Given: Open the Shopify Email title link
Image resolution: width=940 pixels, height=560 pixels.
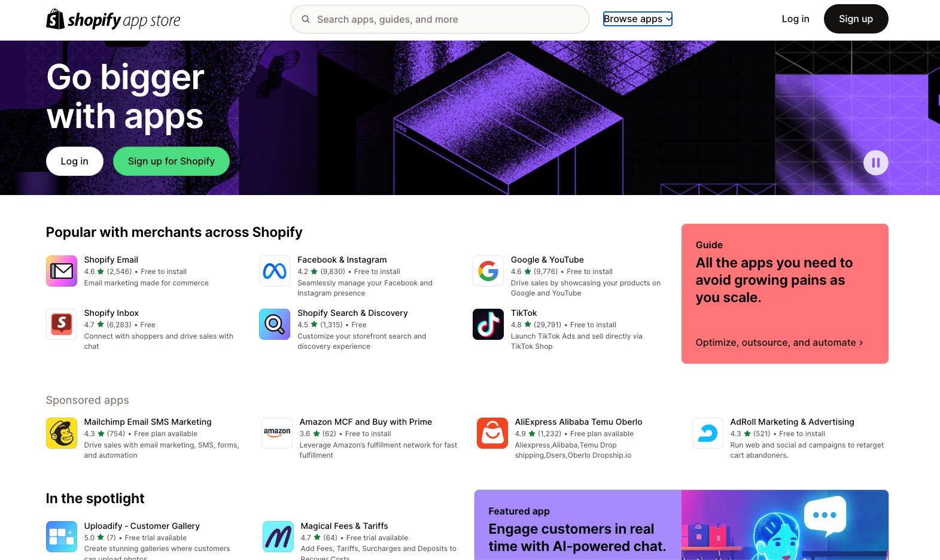Looking at the screenshot, I should (x=111, y=260).
